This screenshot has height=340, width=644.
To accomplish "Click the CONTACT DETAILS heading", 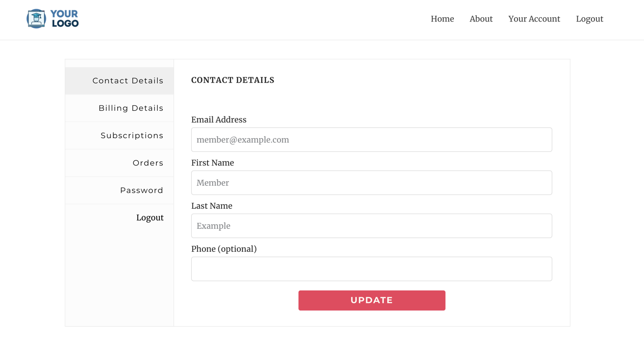I will [x=233, y=80].
